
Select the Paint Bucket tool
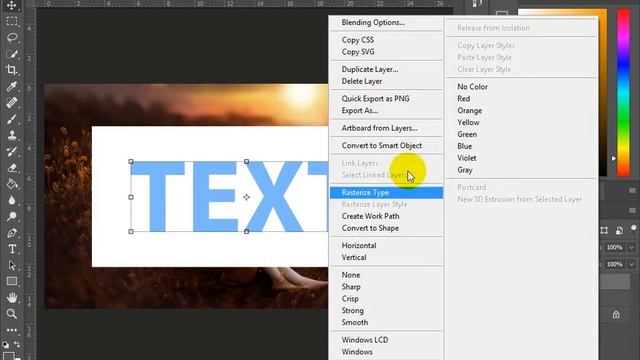tap(11, 184)
